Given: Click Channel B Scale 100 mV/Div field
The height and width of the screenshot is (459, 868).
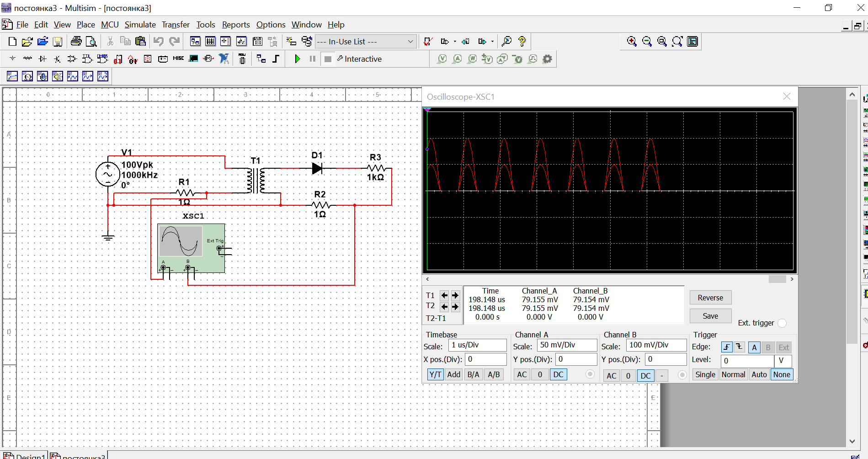Looking at the screenshot, I should [x=656, y=345].
